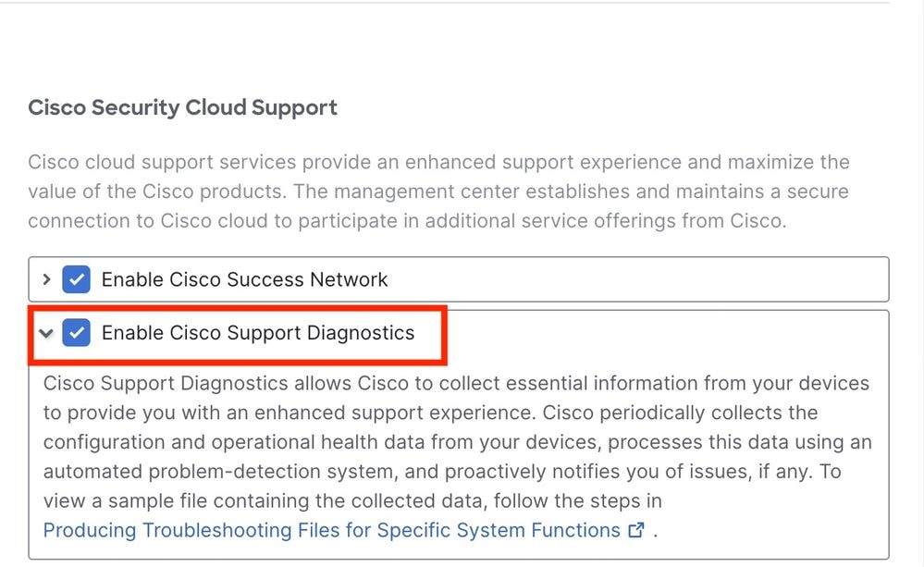The image size is (924, 567).
Task: Expand the Cisco Success Network chevron
Action: coord(46,279)
